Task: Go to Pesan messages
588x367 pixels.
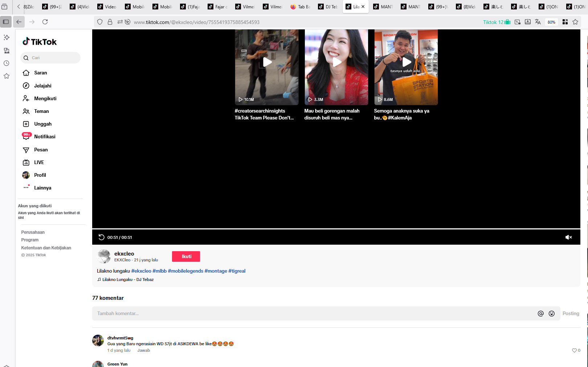Action: coord(41,150)
